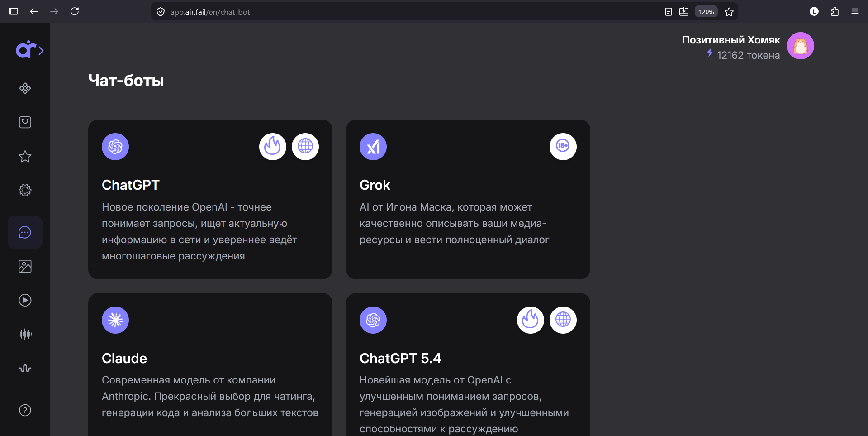Viewport: 868px width, 436px height.
Task: Open the browser account icon
Action: [x=814, y=12]
